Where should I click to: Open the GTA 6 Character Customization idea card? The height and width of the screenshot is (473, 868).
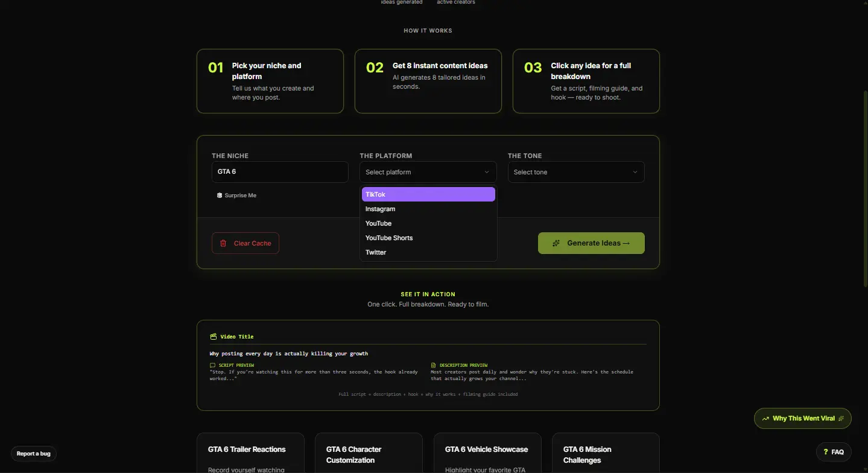click(369, 453)
